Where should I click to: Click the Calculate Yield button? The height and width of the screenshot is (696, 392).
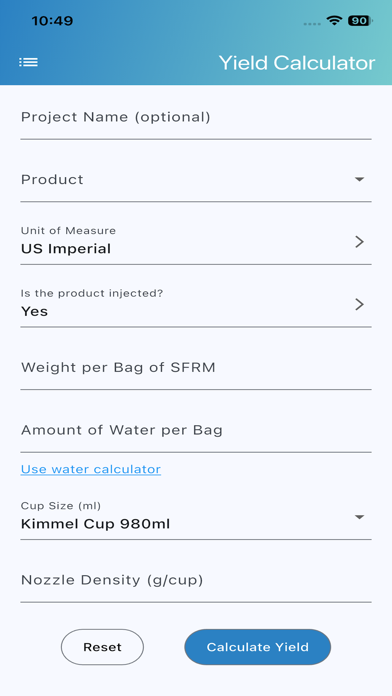click(257, 647)
